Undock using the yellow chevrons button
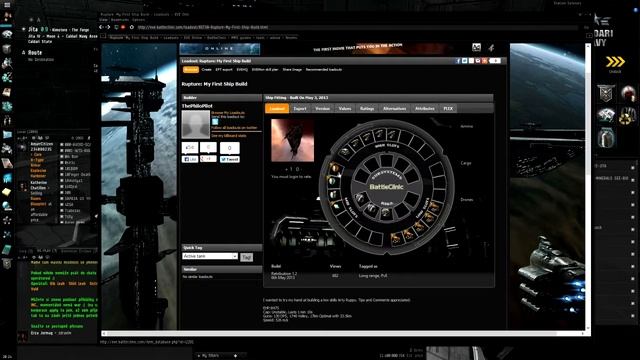The height and width of the screenshot is (360, 640). [x=615, y=62]
